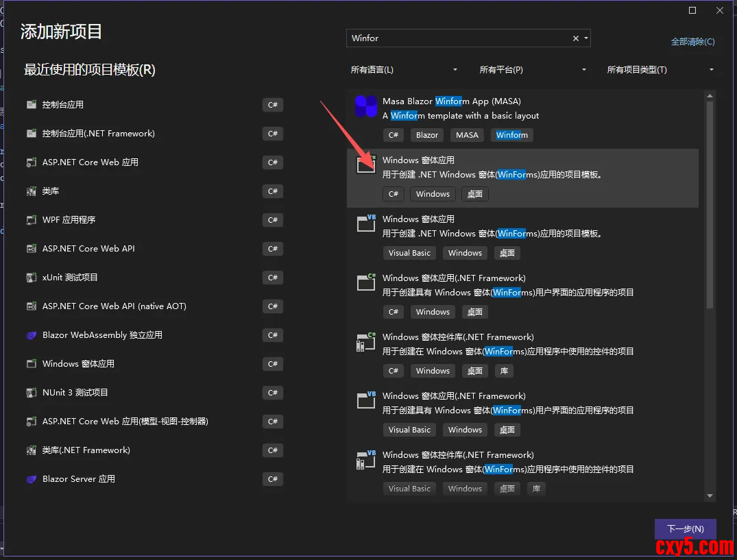Select ASP.NET Core Web API recent template
This screenshot has height=560, width=737.
pyautogui.click(x=88, y=249)
